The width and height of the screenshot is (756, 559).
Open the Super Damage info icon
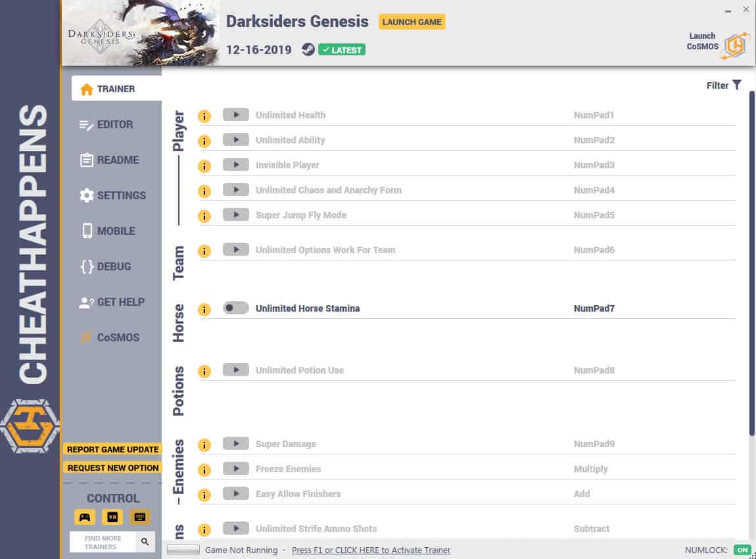204,445
